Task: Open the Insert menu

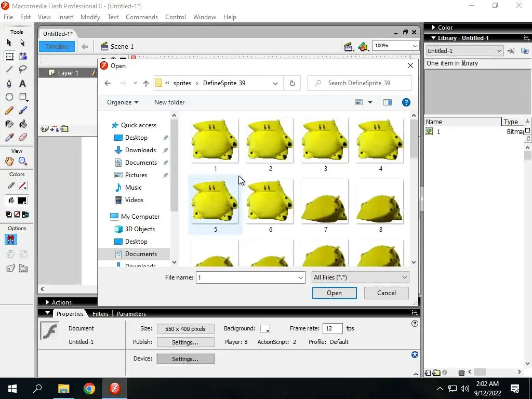Action: tap(65, 17)
